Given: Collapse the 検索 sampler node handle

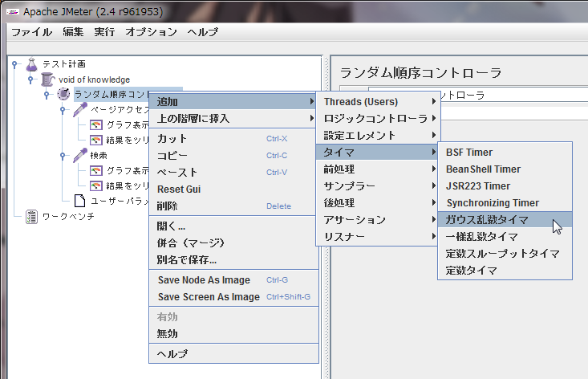Looking at the screenshot, I should pyautogui.click(x=63, y=155).
